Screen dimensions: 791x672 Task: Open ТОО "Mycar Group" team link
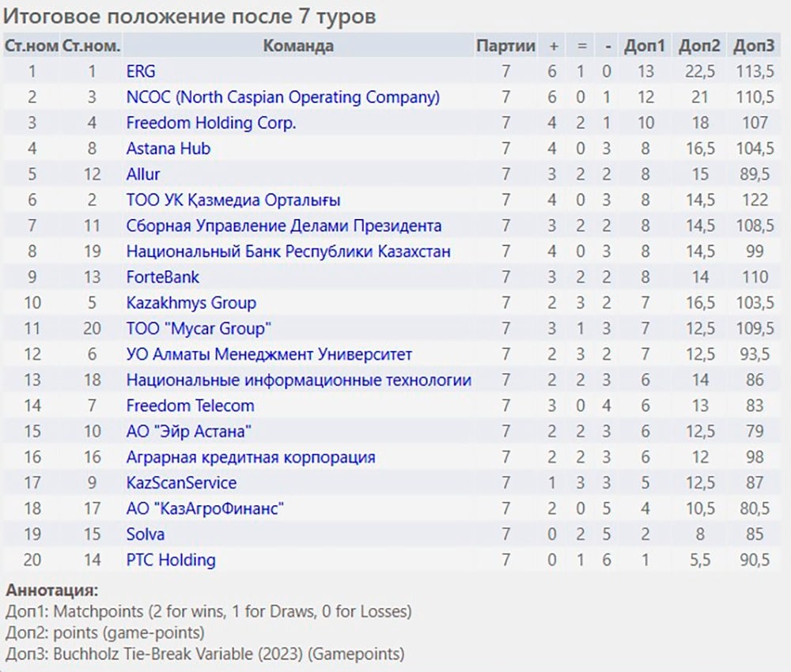click(x=199, y=329)
